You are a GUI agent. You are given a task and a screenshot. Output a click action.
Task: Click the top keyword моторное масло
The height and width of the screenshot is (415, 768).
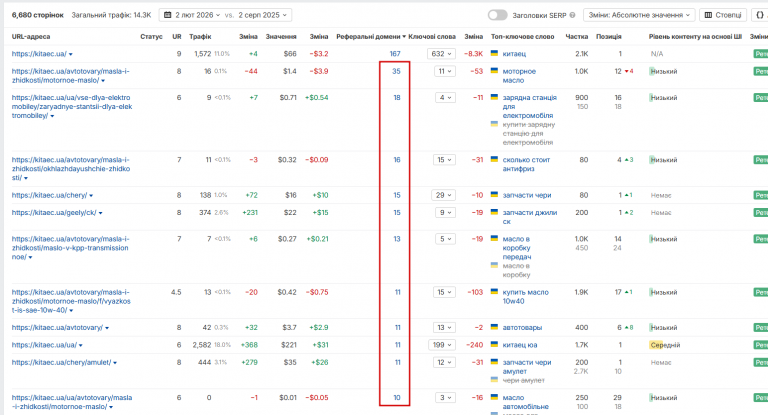519,76
